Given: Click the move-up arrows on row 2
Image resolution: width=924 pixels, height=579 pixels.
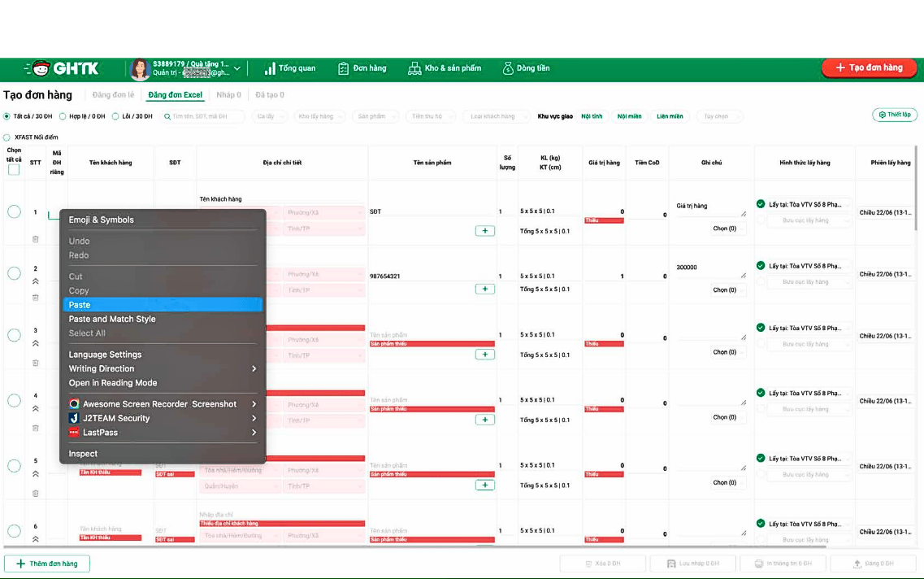Looking at the screenshot, I should [x=35, y=281].
